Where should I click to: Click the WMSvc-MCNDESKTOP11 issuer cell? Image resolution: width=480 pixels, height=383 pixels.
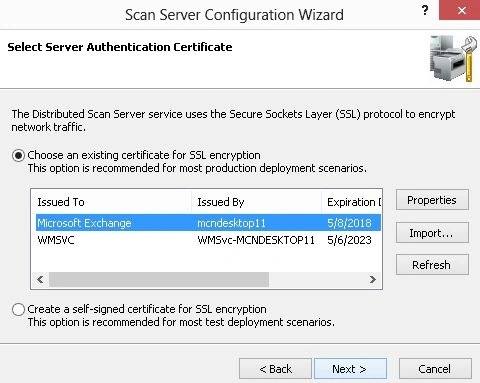256,240
